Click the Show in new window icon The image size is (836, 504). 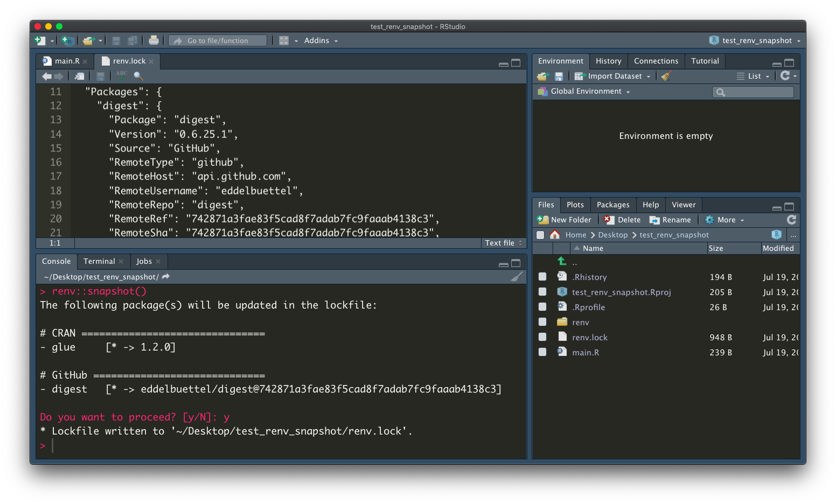pos(79,76)
